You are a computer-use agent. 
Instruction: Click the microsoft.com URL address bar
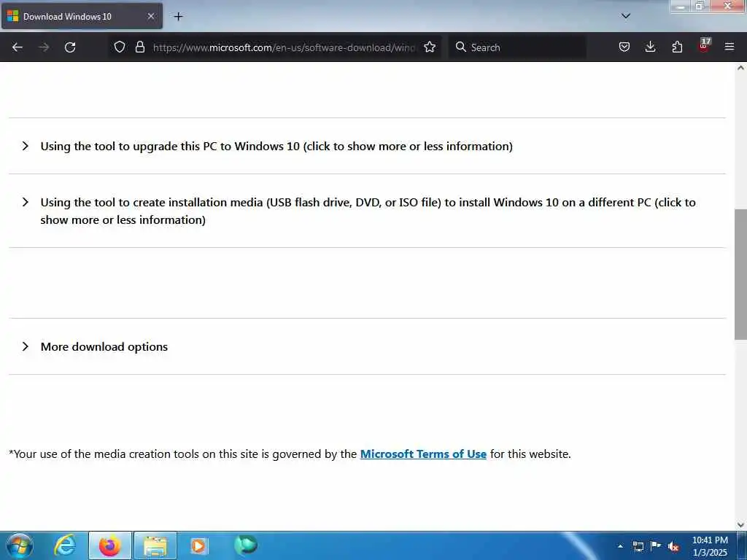[x=285, y=47]
